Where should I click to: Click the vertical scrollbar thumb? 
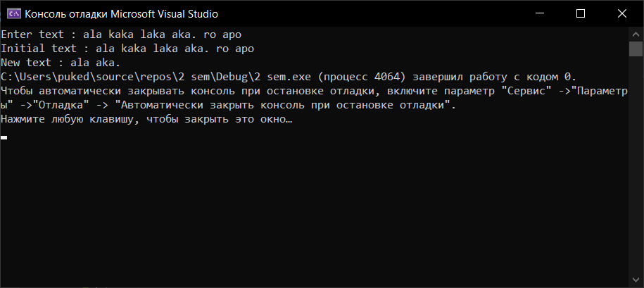pos(636,48)
